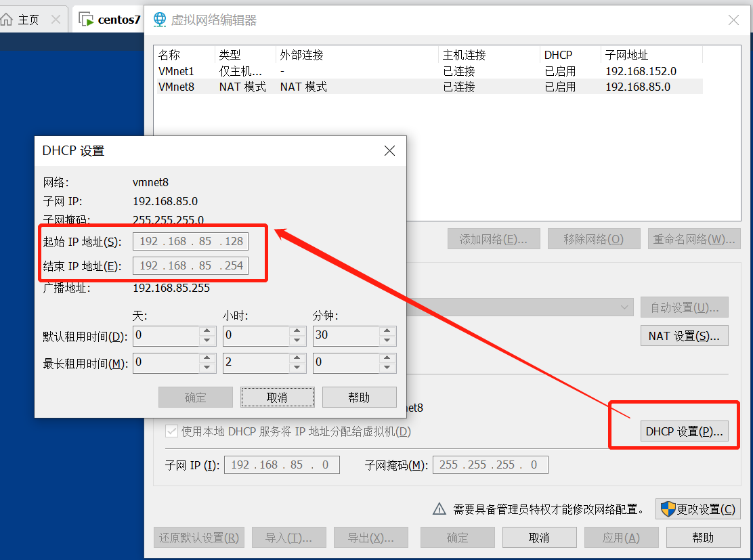The image size is (753, 560).
Task: Open the bridged adapter dropdown arrow
Action: (624, 307)
